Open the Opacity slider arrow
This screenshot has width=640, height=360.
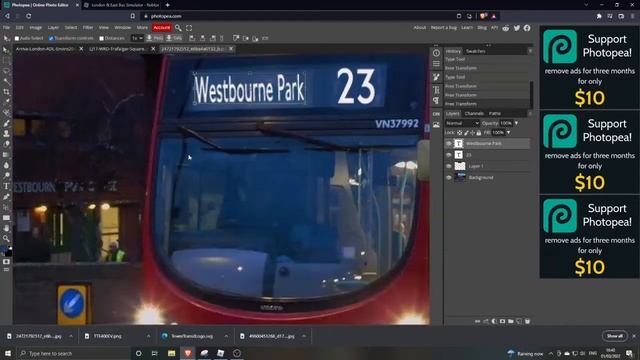(516, 123)
